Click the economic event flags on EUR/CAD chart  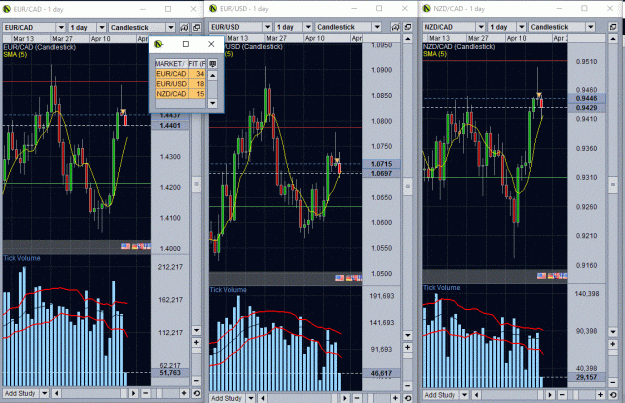coord(136,246)
